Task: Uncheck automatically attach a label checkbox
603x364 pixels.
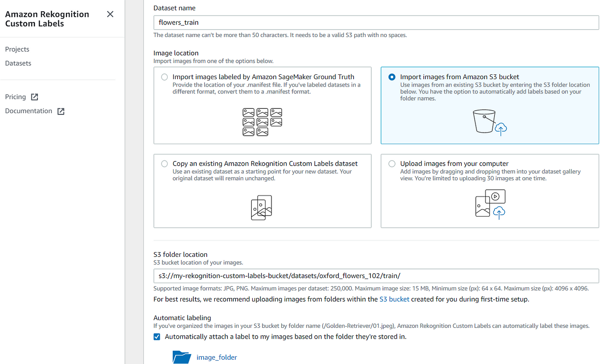Action: 157,336
